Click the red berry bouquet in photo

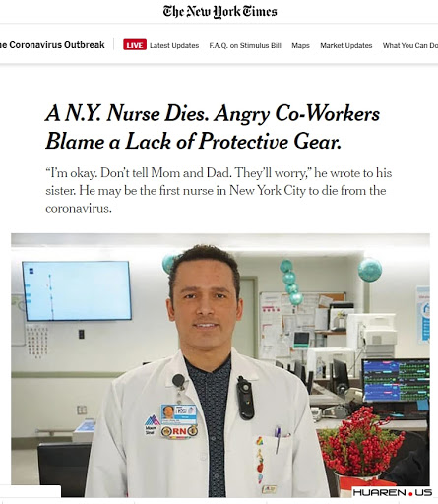click(361, 439)
